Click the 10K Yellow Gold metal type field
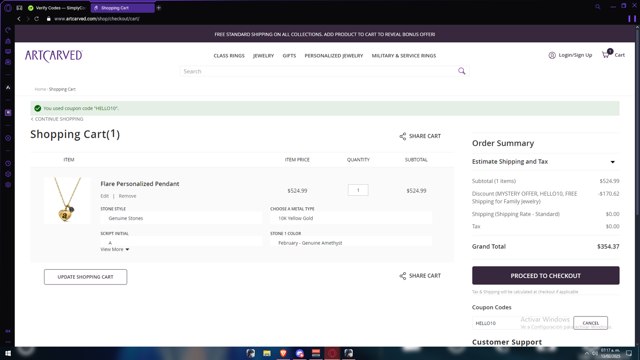The width and height of the screenshot is (640, 360). click(351, 218)
